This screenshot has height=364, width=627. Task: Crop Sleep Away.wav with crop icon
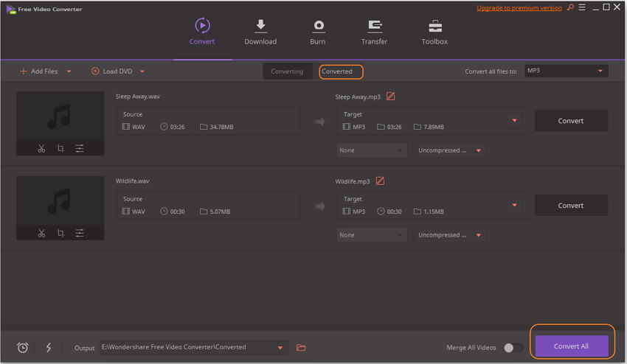[x=60, y=149]
